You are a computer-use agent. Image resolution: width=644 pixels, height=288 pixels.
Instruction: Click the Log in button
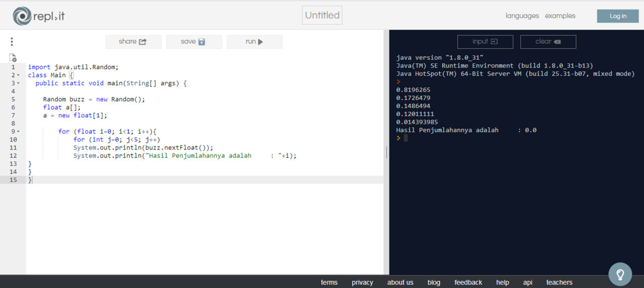(x=617, y=16)
